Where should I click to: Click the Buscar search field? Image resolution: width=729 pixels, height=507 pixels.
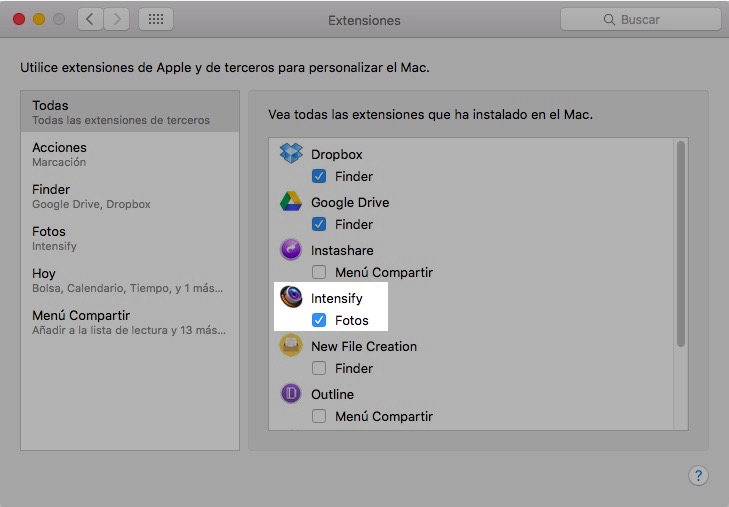pyautogui.click(x=641, y=20)
